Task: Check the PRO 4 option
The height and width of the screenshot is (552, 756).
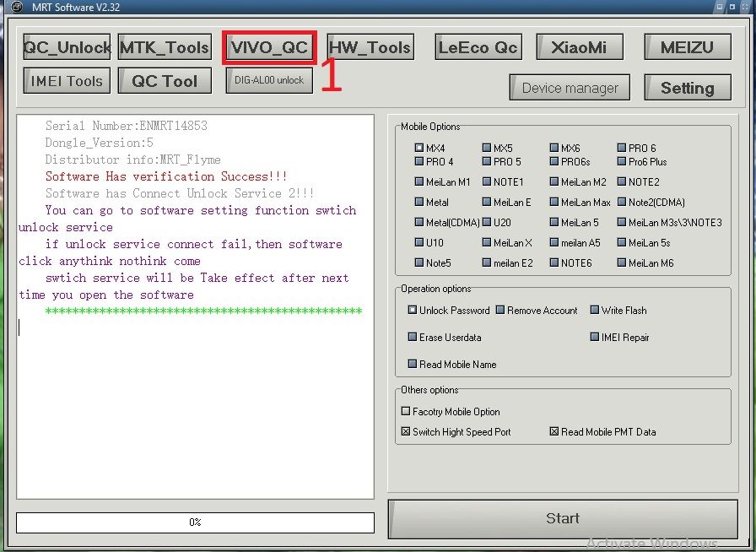Action: 419,161
